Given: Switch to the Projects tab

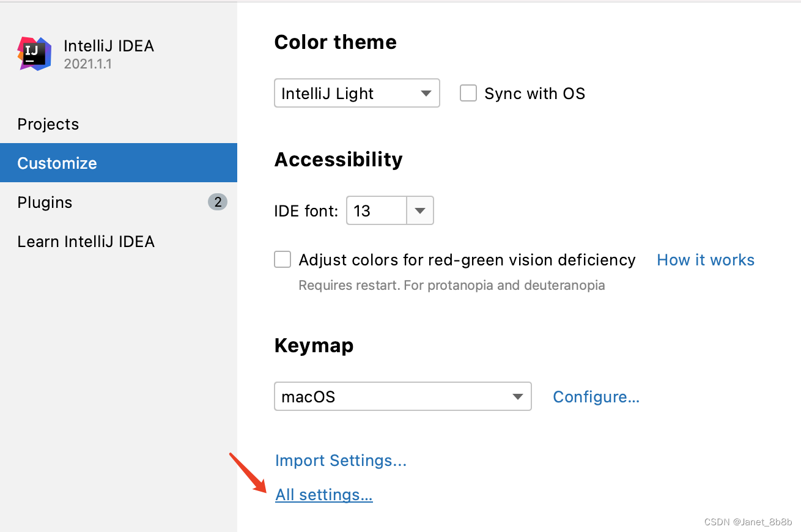Looking at the screenshot, I should point(48,124).
